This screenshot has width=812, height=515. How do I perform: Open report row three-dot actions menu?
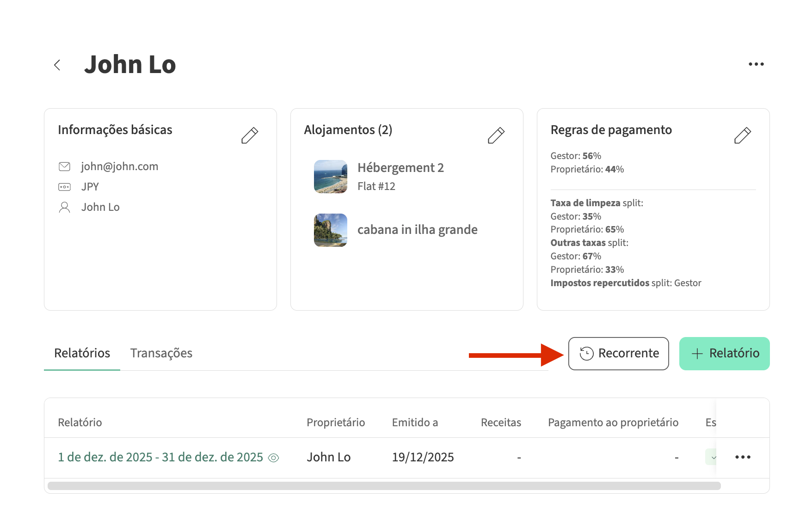click(743, 457)
